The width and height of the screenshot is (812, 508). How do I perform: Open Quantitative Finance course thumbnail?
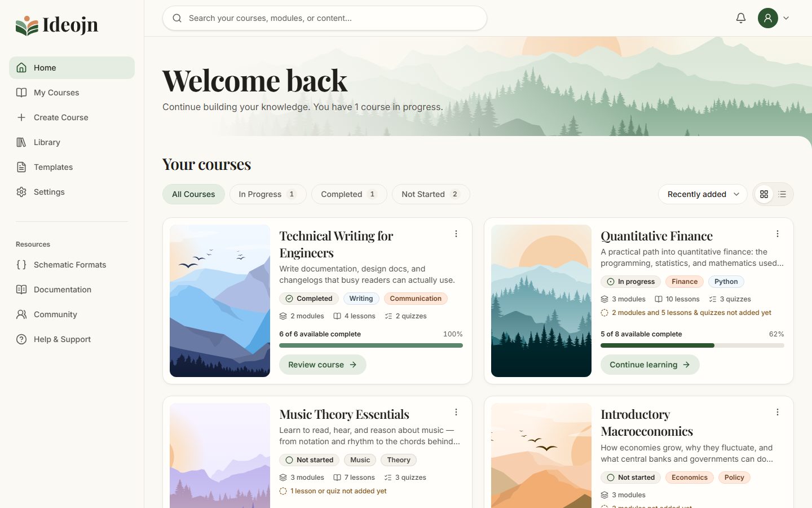coord(541,301)
